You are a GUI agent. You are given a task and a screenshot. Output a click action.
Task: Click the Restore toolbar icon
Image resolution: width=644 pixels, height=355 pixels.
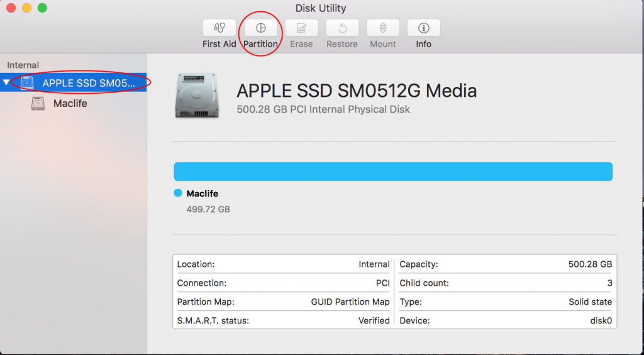(x=342, y=28)
